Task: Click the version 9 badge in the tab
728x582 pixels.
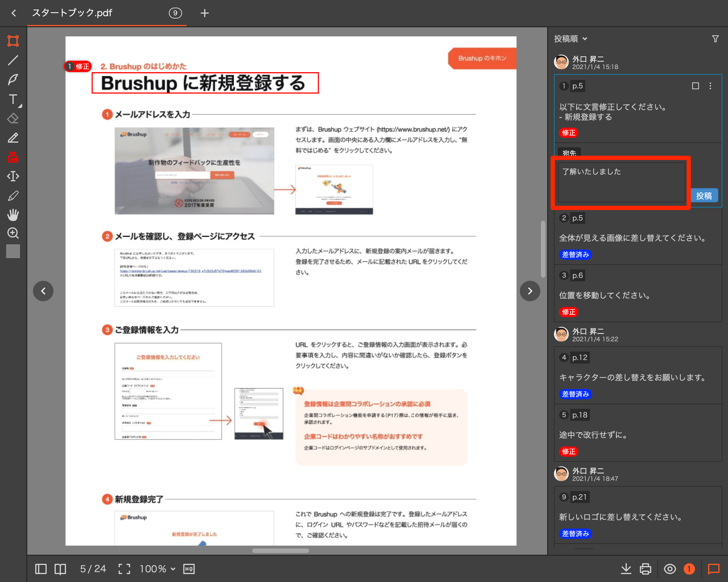Action: tap(175, 13)
